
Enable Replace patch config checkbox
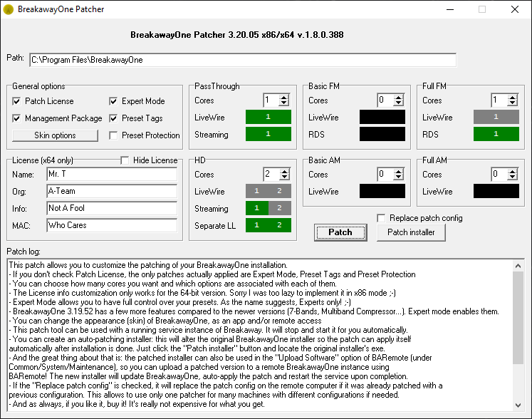coord(382,218)
